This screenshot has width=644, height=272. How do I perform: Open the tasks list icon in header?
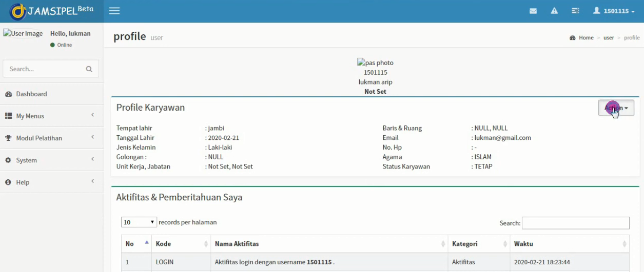coord(575,11)
